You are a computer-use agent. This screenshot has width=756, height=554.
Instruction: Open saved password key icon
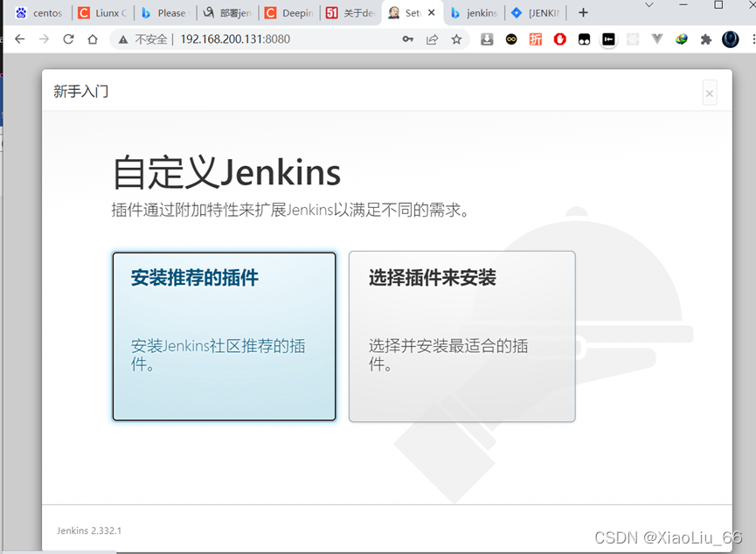pos(408,39)
